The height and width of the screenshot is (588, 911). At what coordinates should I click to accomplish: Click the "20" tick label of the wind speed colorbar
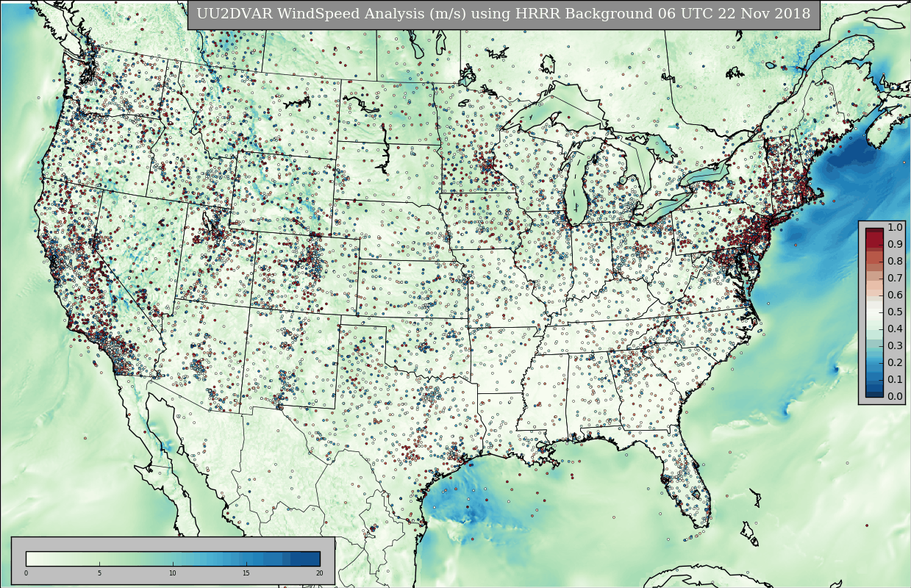(319, 573)
